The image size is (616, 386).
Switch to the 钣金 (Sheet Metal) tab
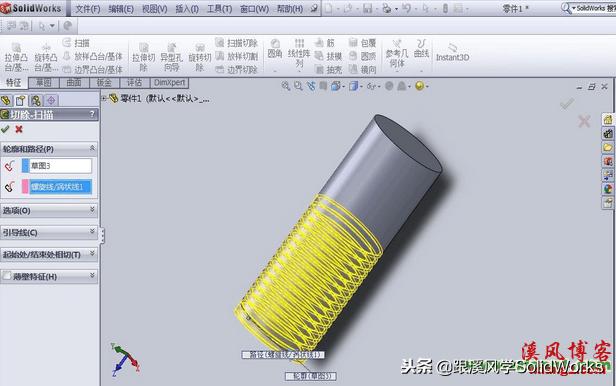104,83
